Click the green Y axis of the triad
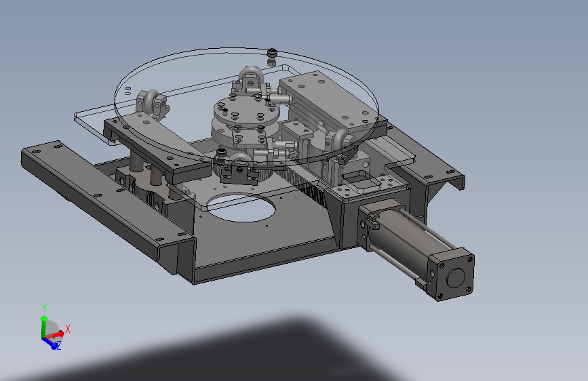The height and width of the screenshot is (381, 588). coord(44,327)
